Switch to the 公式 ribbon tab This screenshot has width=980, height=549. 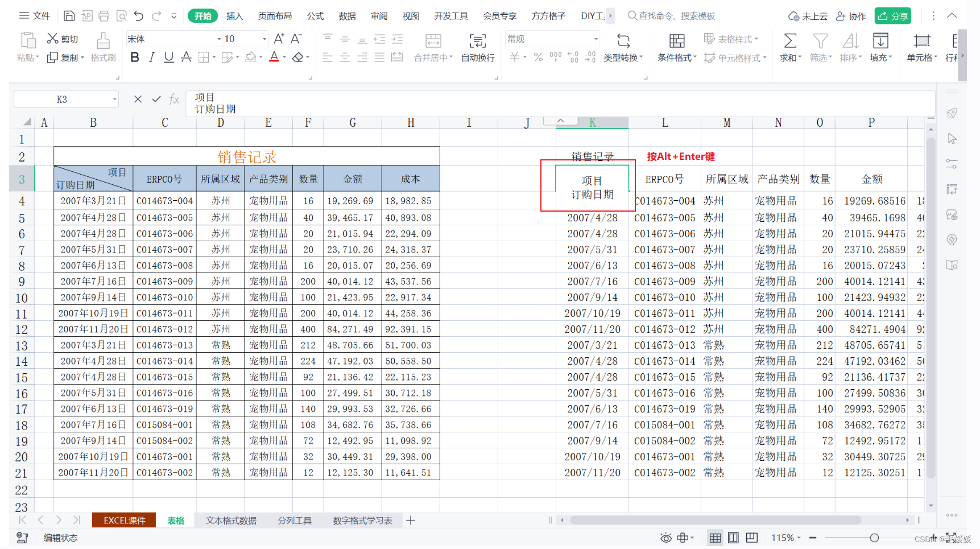click(315, 16)
